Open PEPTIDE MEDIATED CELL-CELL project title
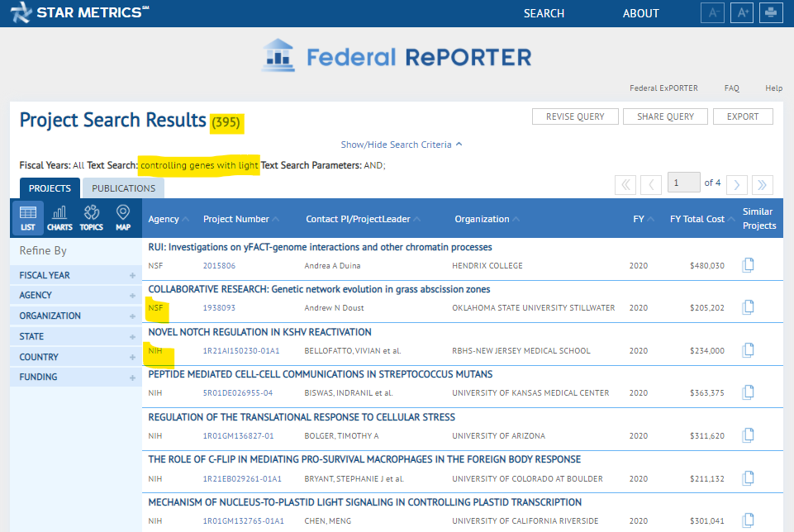The height and width of the screenshot is (532, 794). (x=320, y=374)
